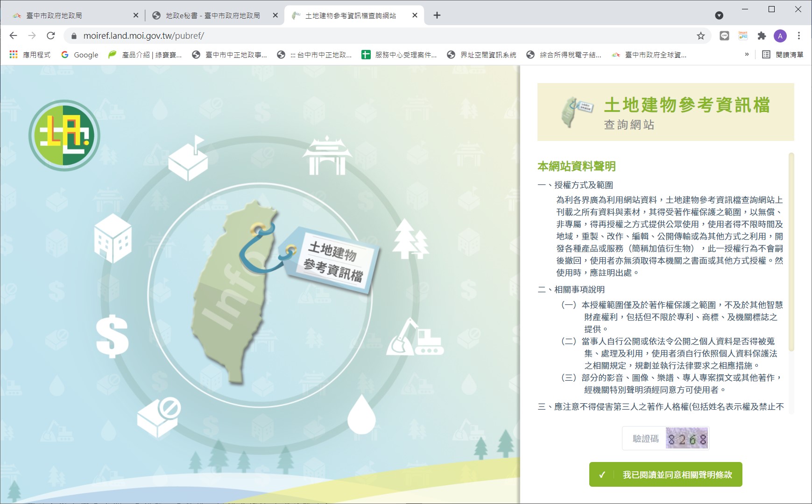Select the dollar sign icon
812x504 pixels.
click(x=112, y=336)
